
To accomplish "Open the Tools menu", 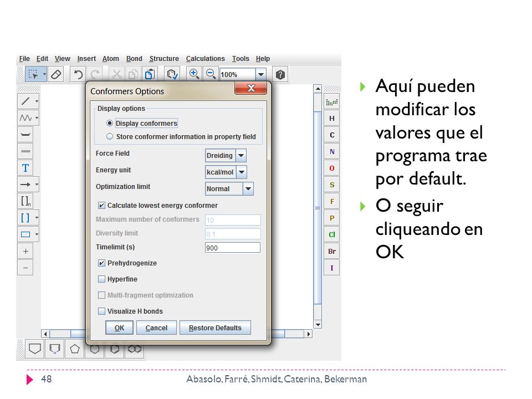I will point(241,59).
